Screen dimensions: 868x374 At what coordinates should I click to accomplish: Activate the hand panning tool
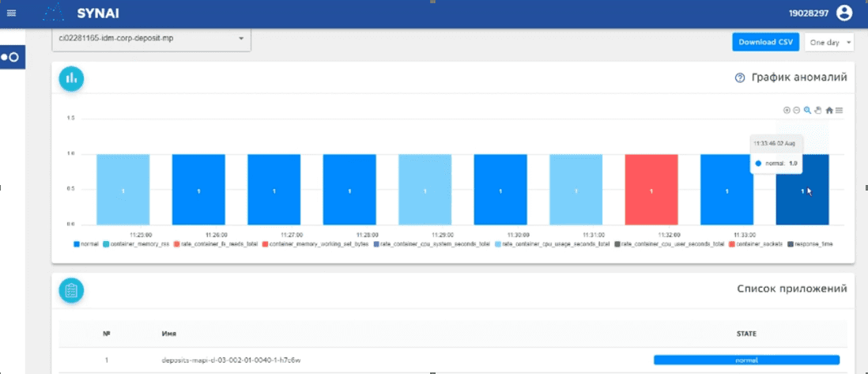[818, 110]
